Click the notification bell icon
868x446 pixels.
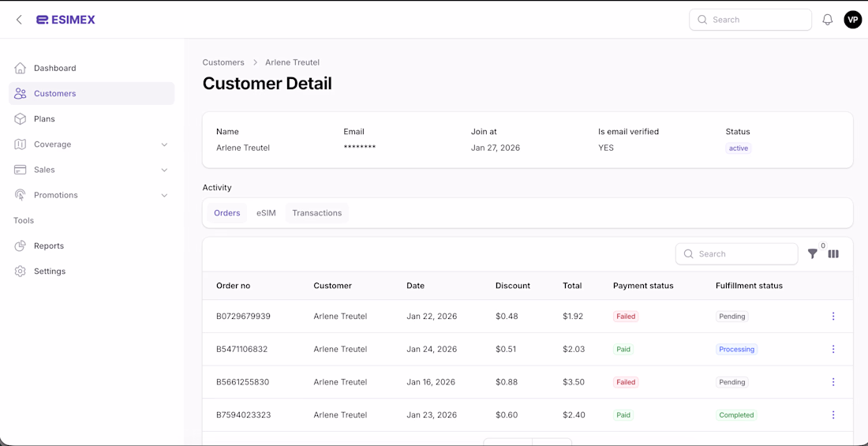tap(827, 20)
